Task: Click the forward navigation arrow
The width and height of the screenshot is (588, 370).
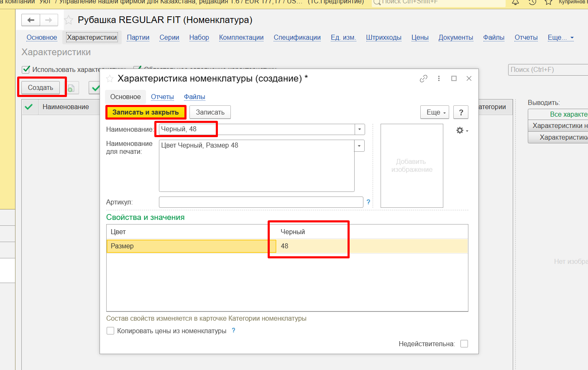Action: click(49, 20)
